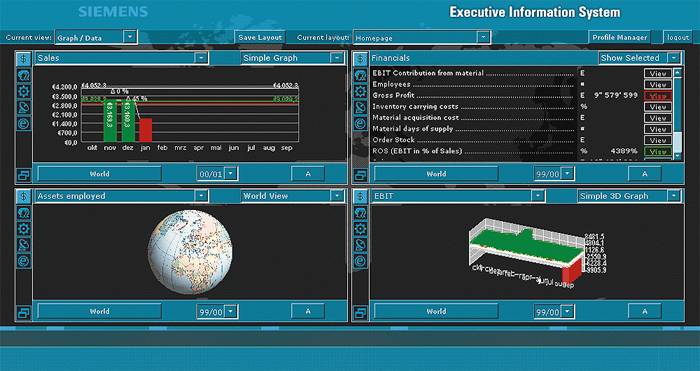Viewport: 700px width, 371px height.
Task: Open the Current view Graph / Data dropdown
Action: tap(96, 38)
